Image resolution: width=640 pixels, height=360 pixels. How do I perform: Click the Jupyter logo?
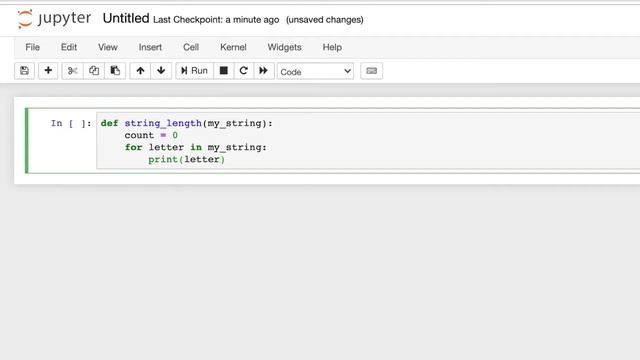tap(54, 19)
